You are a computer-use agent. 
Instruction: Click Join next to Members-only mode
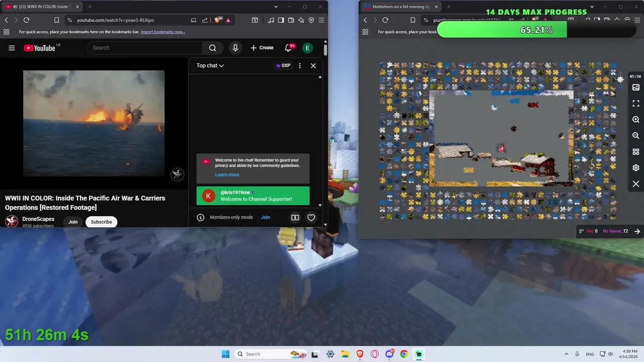click(x=265, y=217)
